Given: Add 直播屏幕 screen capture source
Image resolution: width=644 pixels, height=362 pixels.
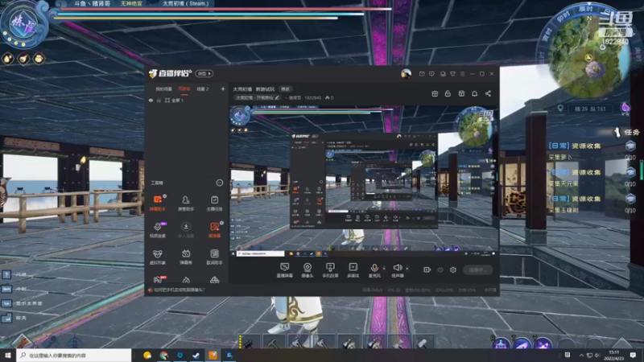Looking at the screenshot, I should pyautogui.click(x=284, y=270).
